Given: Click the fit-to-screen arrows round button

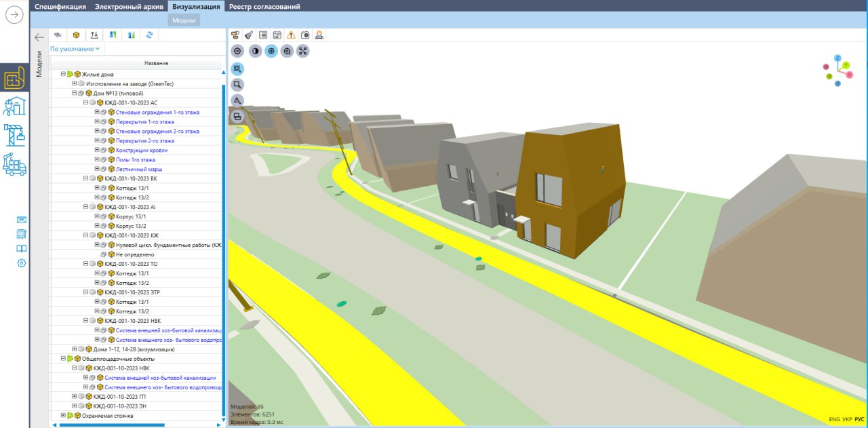Looking at the screenshot, I should (x=303, y=51).
